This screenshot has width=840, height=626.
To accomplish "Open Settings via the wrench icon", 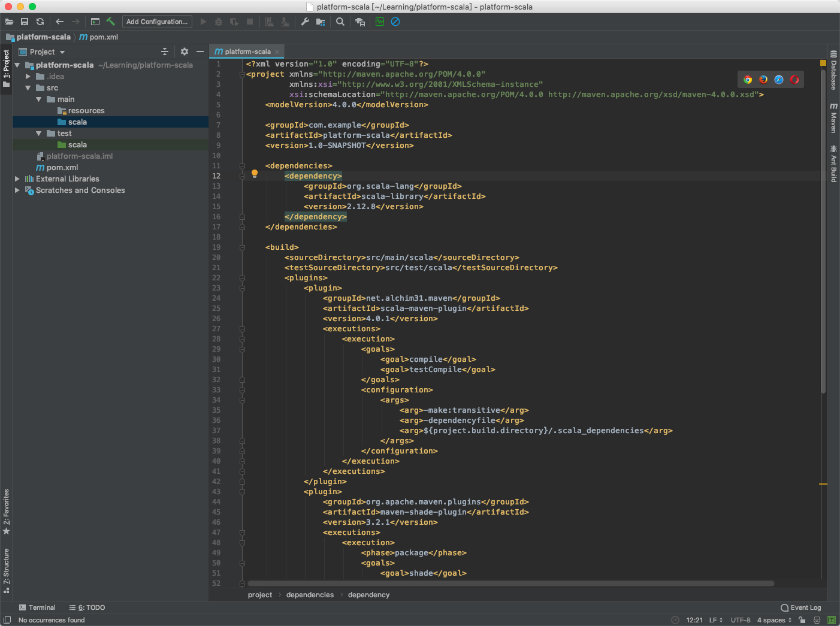I will pyautogui.click(x=305, y=22).
